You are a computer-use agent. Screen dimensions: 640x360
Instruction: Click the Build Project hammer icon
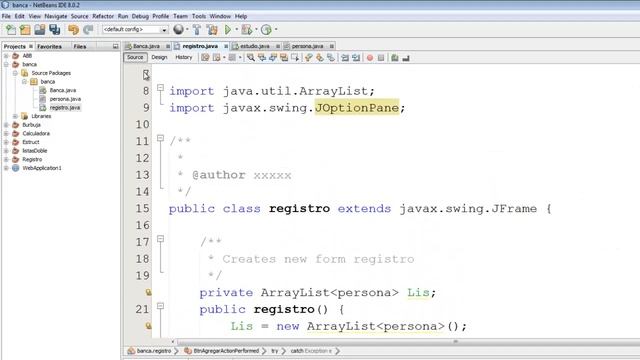[x=197, y=29]
